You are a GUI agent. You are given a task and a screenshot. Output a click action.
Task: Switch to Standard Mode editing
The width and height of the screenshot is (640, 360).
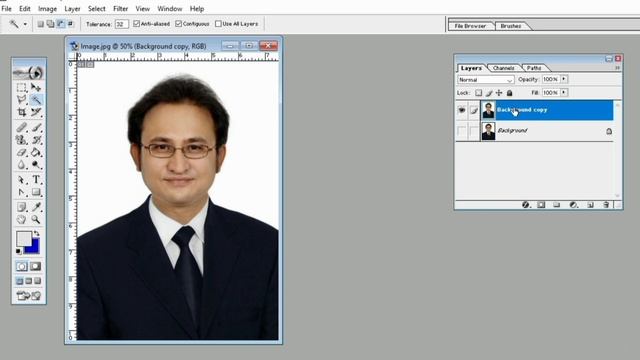[x=22, y=267]
